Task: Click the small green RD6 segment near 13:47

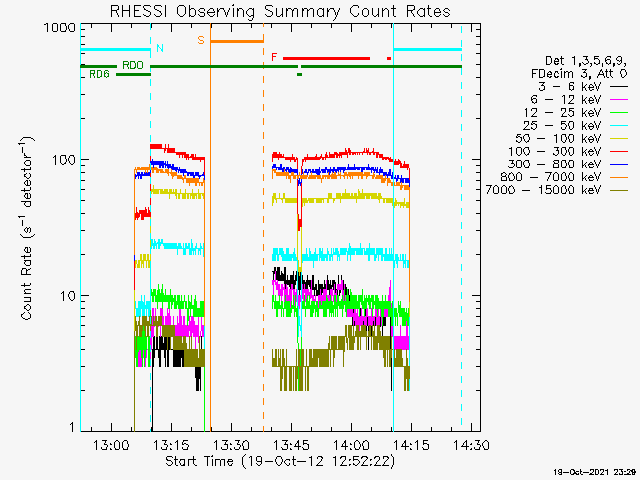Action: [300, 74]
